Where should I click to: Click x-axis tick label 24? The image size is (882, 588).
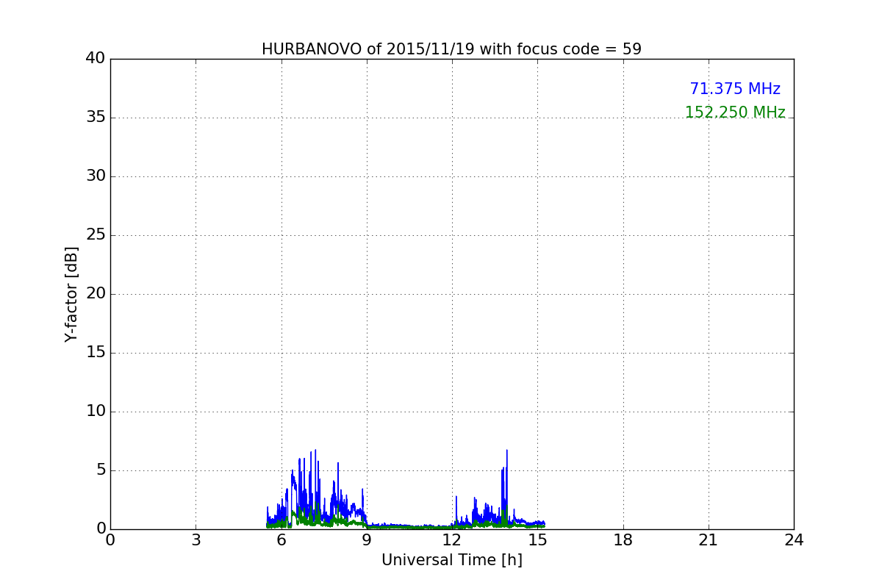[794, 540]
